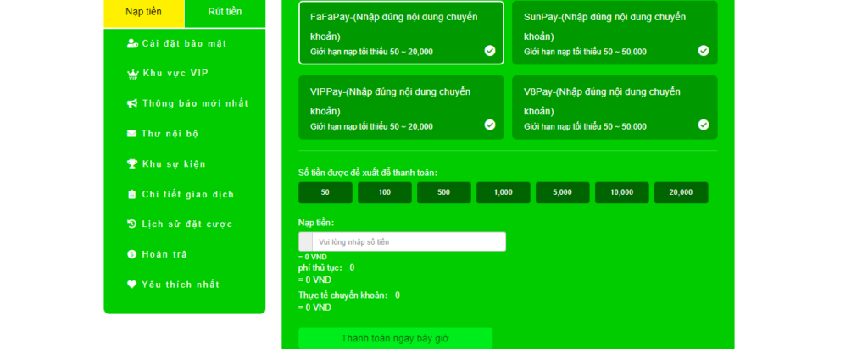Click the trophy icon beside Khu sự kiện
The width and height of the screenshot is (868, 349).
pyautogui.click(x=131, y=163)
